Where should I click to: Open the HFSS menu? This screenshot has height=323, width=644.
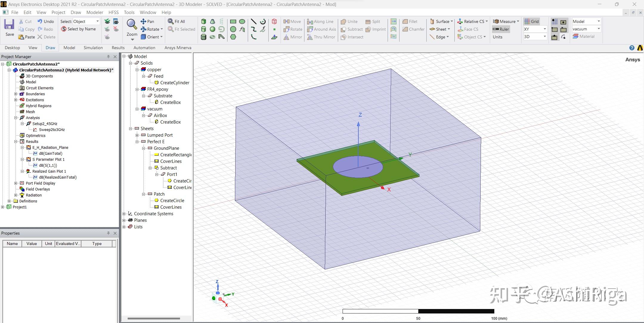click(x=114, y=12)
